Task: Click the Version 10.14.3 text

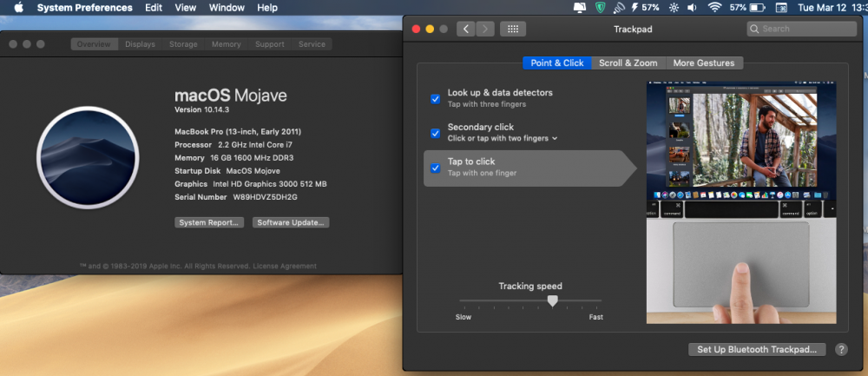Action: pyautogui.click(x=202, y=109)
